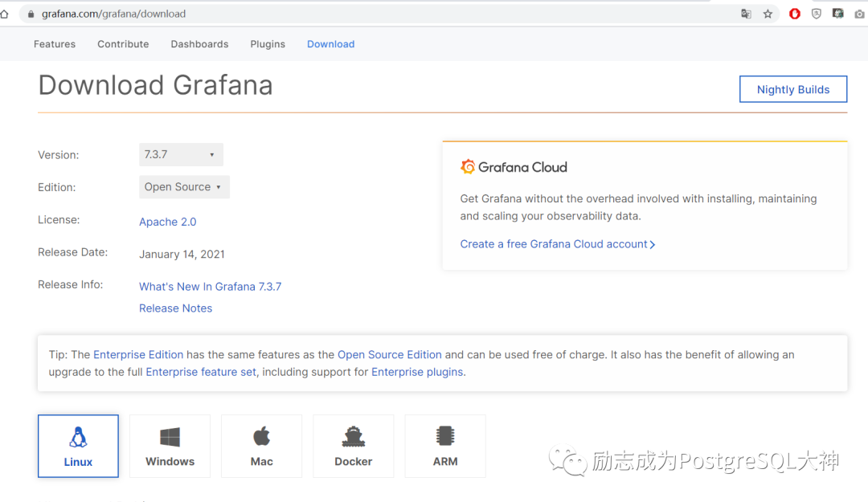Click the camera screenshot extension icon
Image resolution: width=868 pixels, height=502 pixels.
click(x=859, y=14)
